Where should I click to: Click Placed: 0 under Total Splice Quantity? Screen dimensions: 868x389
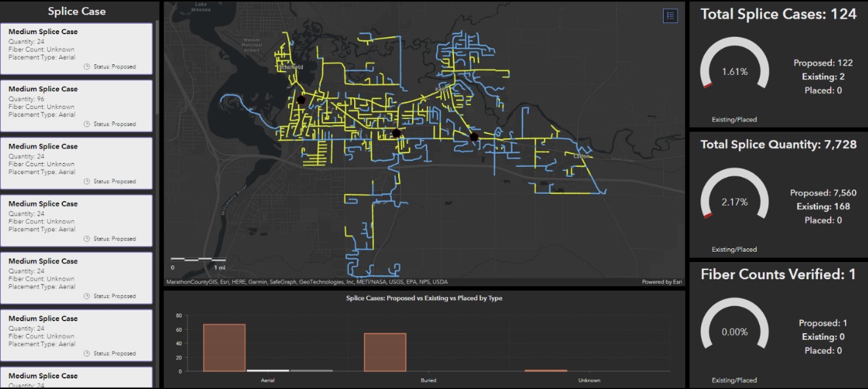[x=823, y=221]
